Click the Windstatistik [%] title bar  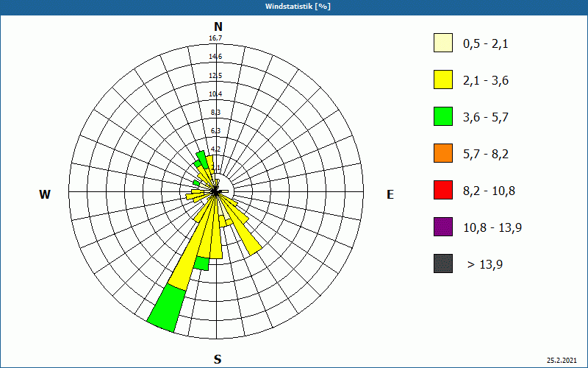coord(294,7)
